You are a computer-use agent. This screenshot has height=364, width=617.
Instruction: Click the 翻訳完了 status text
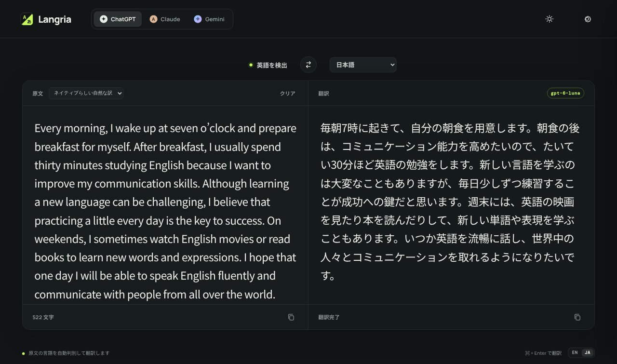[329, 317]
